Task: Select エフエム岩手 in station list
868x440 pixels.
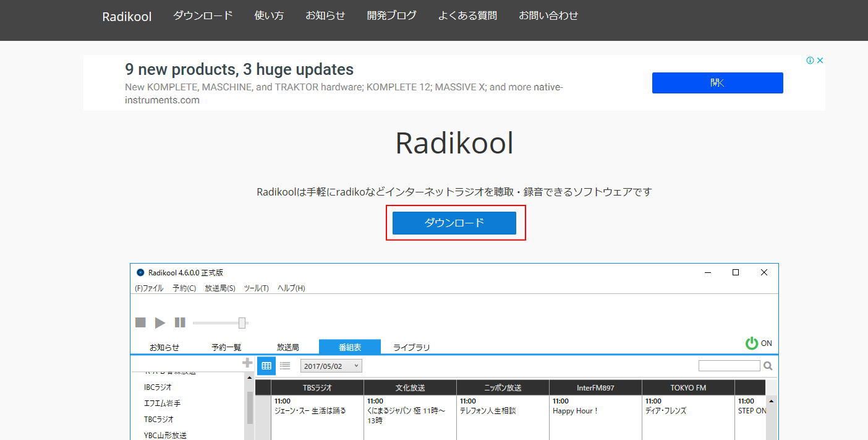Action: (163, 403)
